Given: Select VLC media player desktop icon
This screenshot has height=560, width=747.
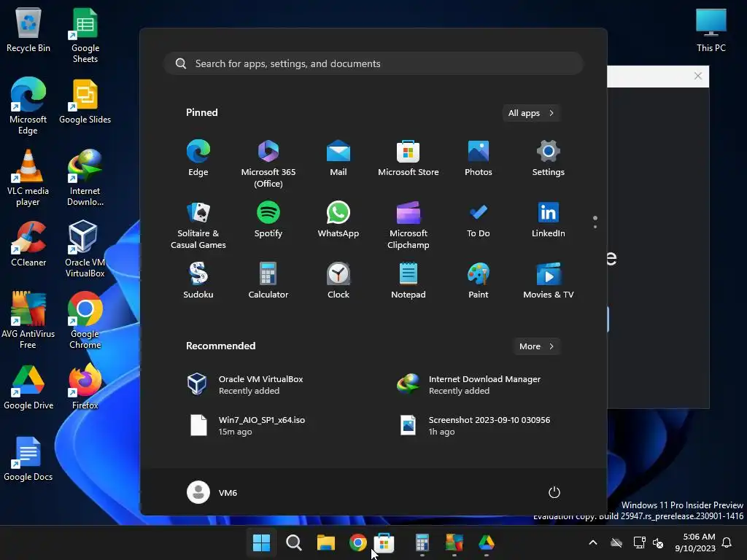Looking at the screenshot, I should coord(28,178).
